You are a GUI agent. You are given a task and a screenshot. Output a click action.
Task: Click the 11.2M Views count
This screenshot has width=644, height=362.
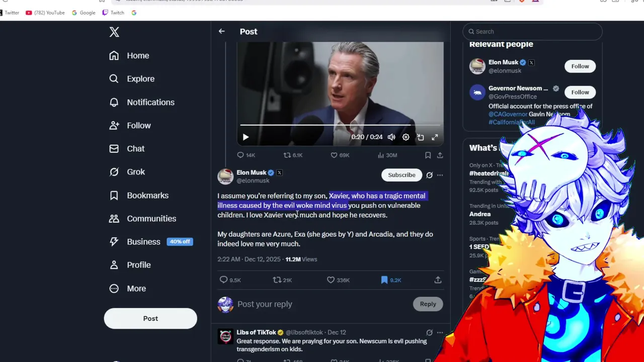(301, 259)
